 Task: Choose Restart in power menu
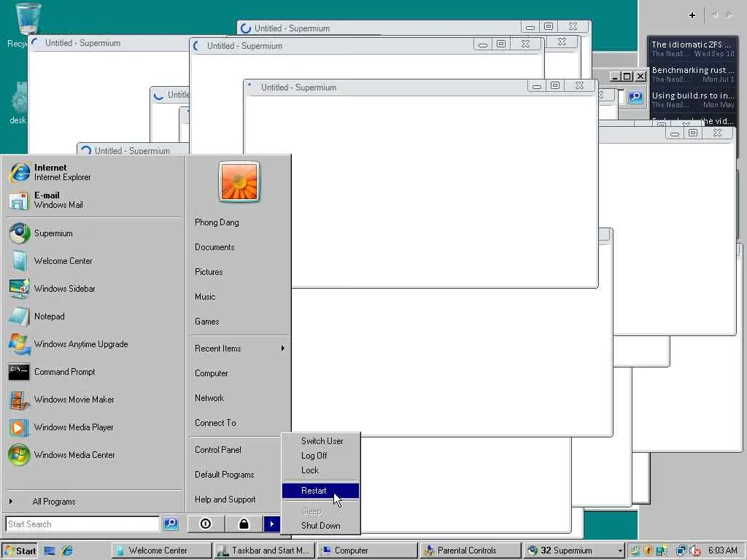click(x=321, y=491)
